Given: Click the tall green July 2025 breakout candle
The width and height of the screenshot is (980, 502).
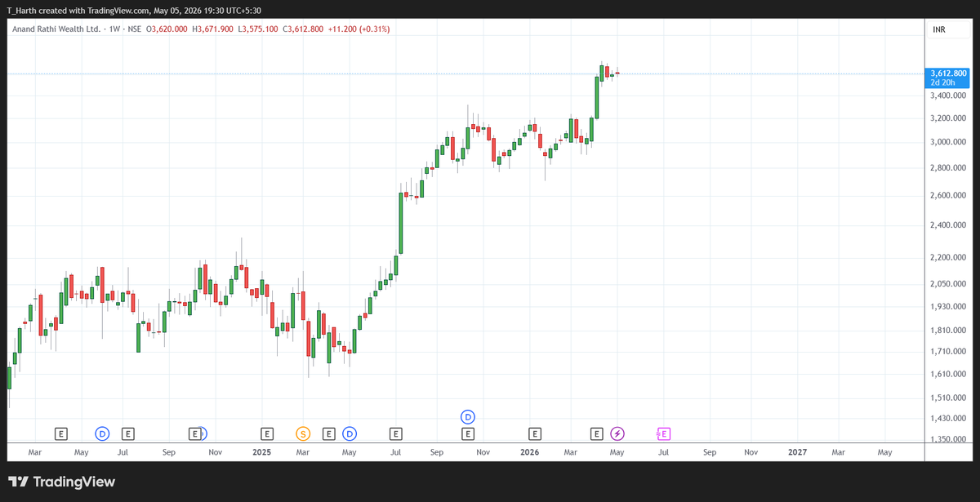Looking at the screenshot, I should (x=401, y=223).
